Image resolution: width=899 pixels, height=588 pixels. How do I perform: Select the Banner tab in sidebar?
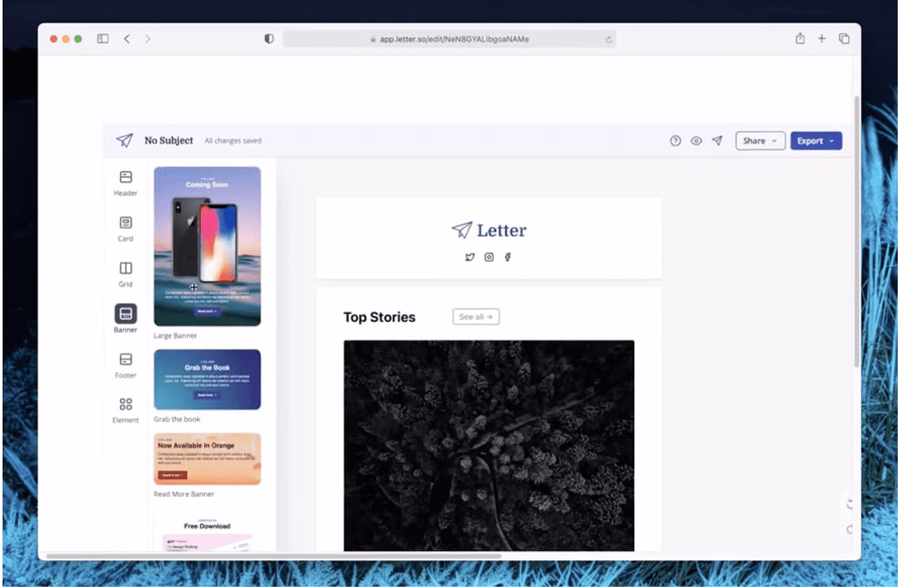click(x=126, y=319)
